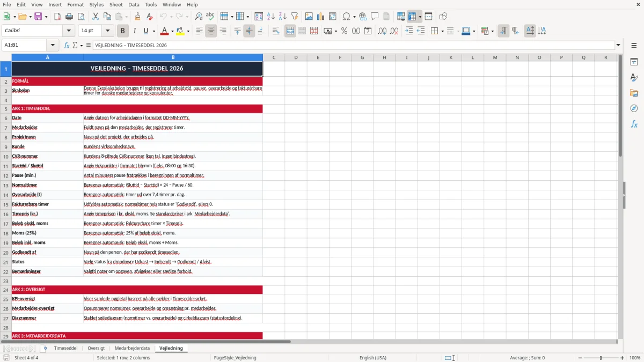
Task: Open the Sheet menu
Action: point(116,4)
